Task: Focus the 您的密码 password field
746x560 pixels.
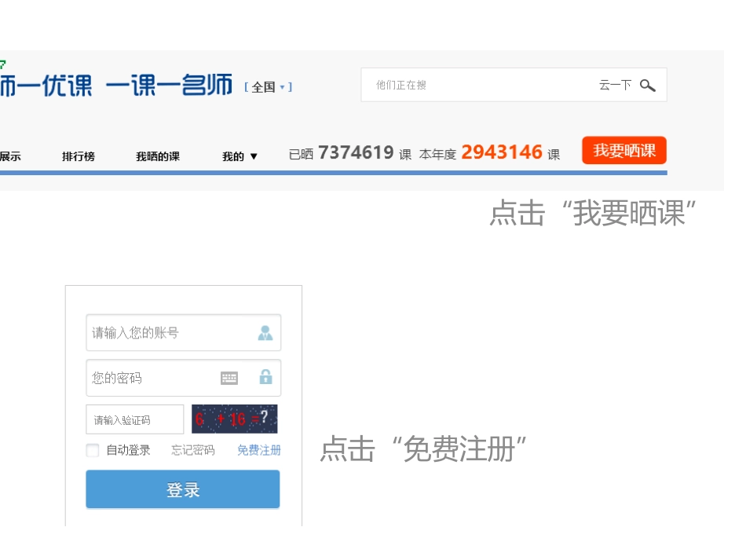Action: (184, 378)
